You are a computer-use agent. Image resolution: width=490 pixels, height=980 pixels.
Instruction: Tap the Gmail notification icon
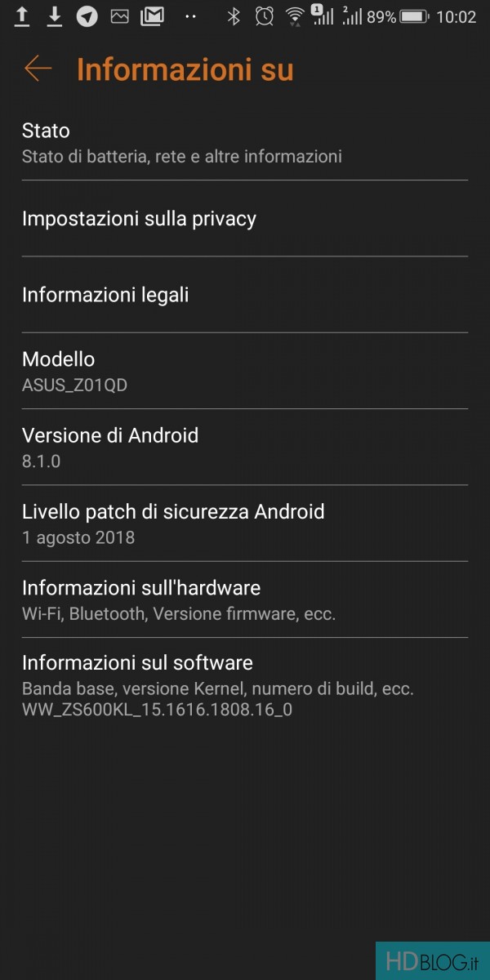click(151, 16)
